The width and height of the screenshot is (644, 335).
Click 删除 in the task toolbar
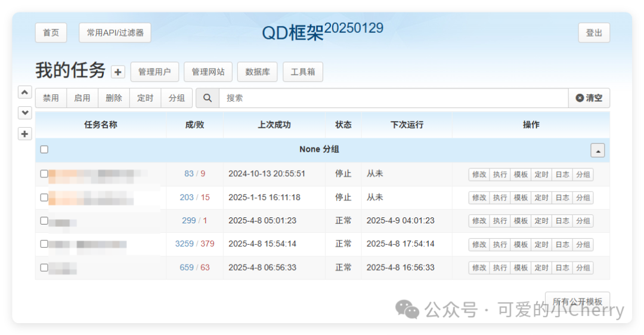[x=114, y=98]
